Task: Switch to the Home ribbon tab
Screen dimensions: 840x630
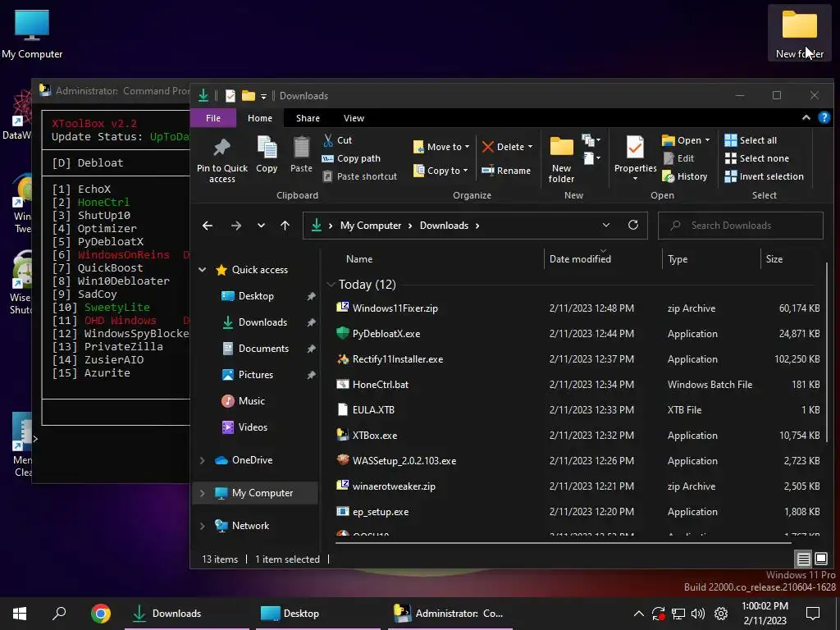Action: [x=260, y=118]
